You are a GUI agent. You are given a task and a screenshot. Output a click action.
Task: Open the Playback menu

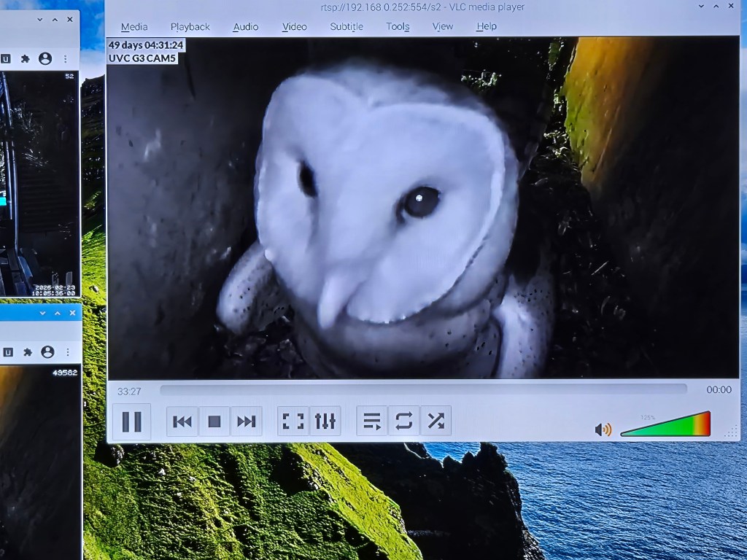(x=190, y=27)
